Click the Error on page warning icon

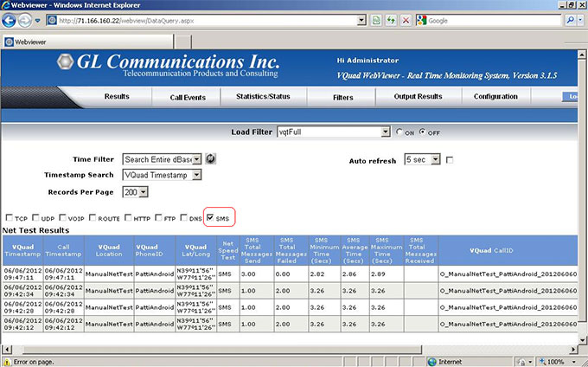7,362
